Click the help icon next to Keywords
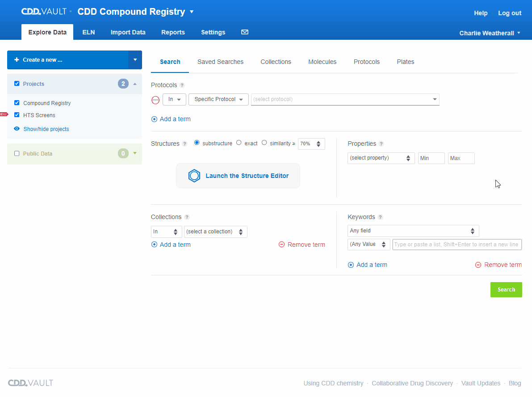 click(x=380, y=217)
